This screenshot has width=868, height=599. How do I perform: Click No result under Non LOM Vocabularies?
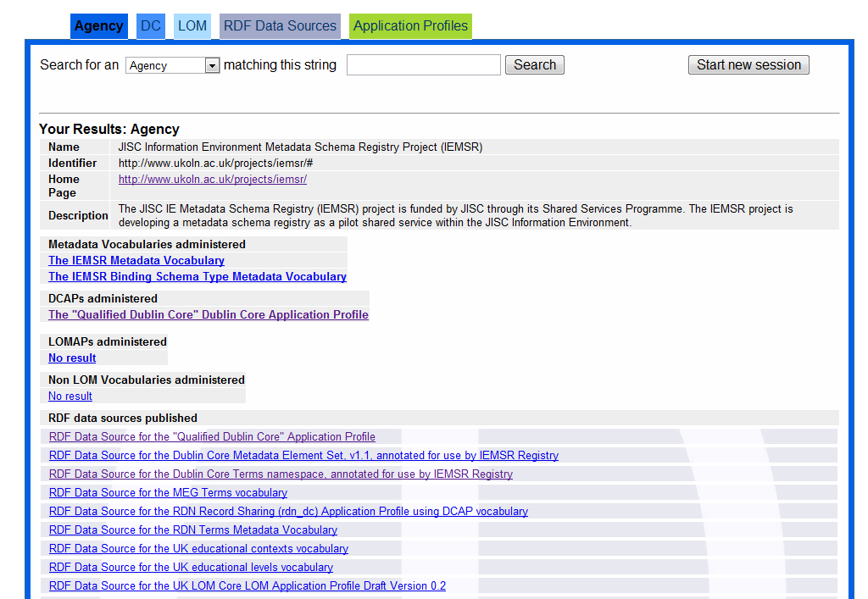click(x=70, y=396)
